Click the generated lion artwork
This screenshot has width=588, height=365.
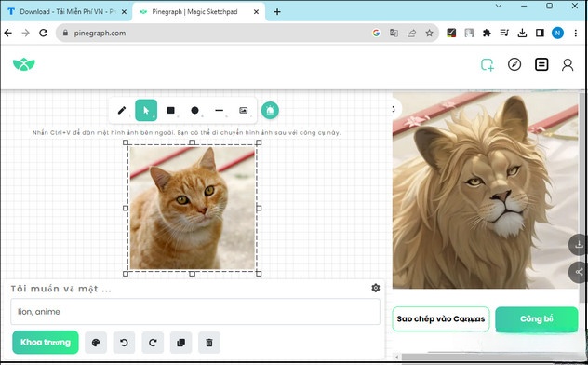486,191
